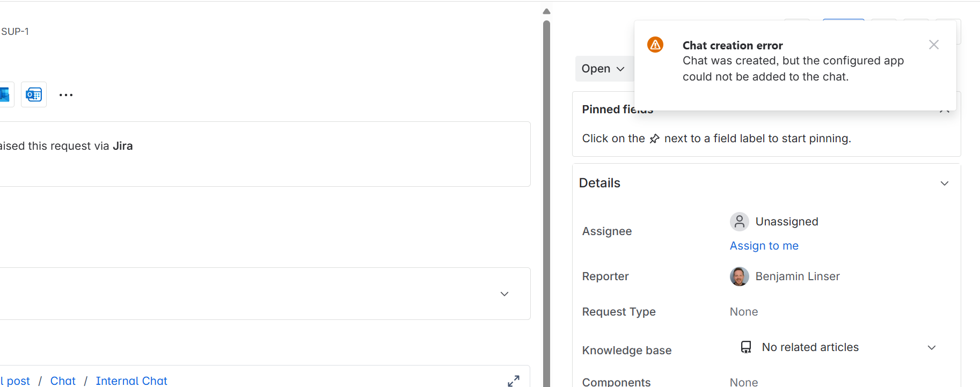This screenshot has height=387, width=980.
Task: Dismiss the Chat creation error notification
Action: click(x=933, y=45)
